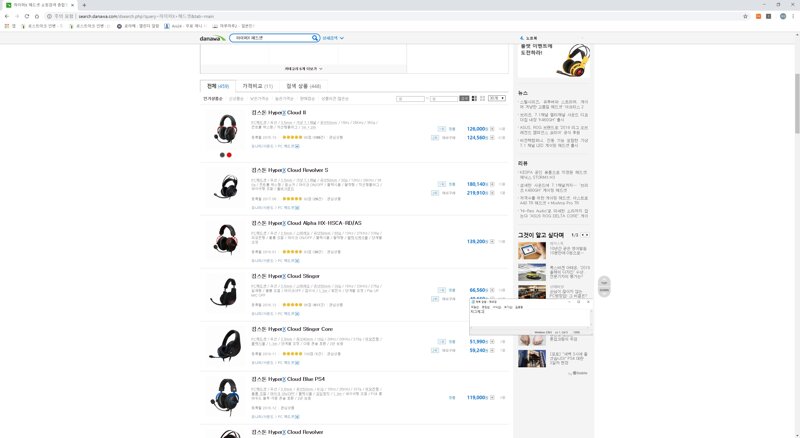Click the HyperX Cloud Blue PS4 headset thumbnail
This screenshot has width=800, height=438.
[225, 397]
